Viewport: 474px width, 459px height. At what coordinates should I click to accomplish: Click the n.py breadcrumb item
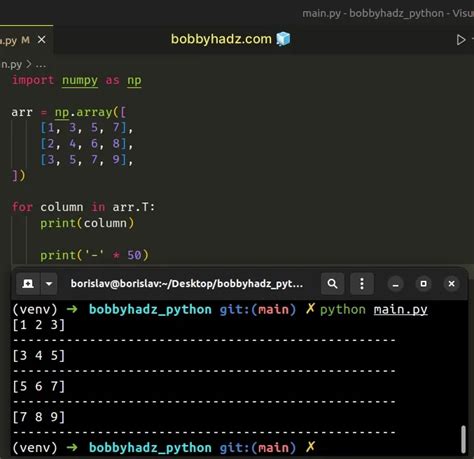(x=12, y=64)
